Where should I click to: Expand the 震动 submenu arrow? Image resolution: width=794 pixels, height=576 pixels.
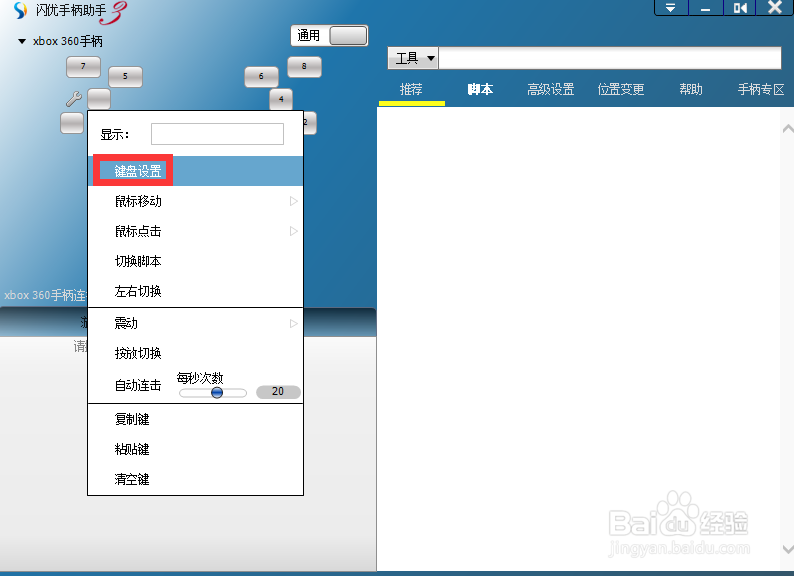[x=294, y=324]
